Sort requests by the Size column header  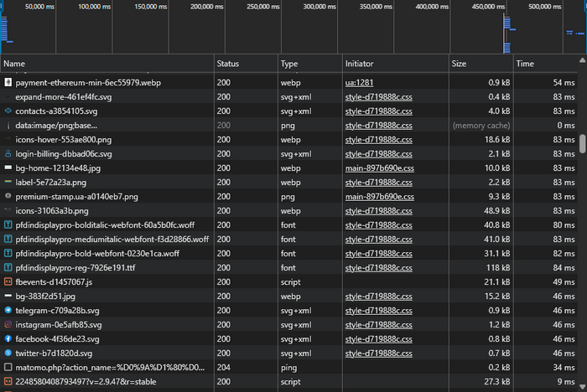[x=460, y=64]
